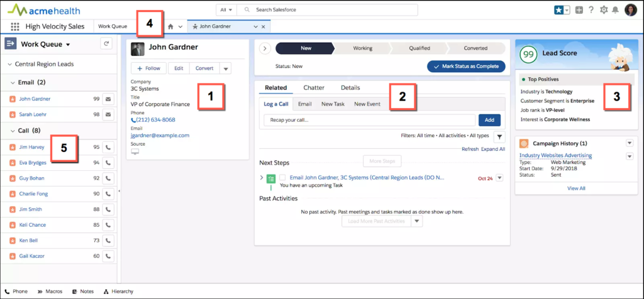
Task: Switch to the Details tab
Action: click(350, 88)
